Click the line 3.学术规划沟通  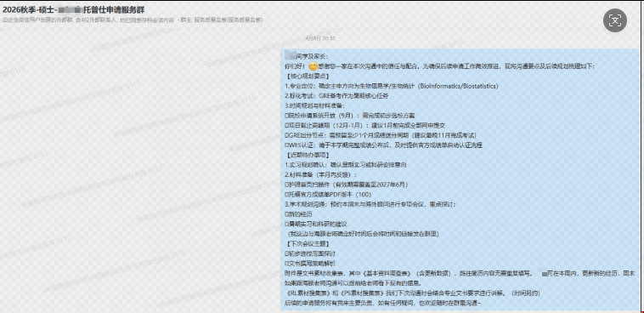click(x=370, y=204)
